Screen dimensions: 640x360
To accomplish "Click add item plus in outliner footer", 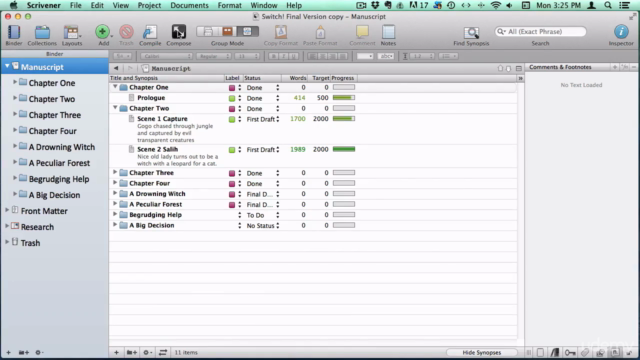I will point(116,352).
